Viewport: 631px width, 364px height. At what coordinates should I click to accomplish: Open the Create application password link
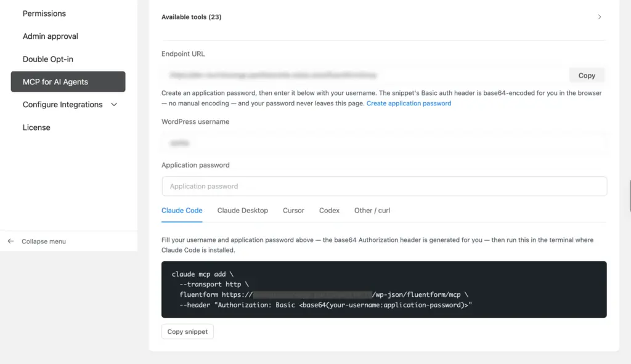[409, 103]
